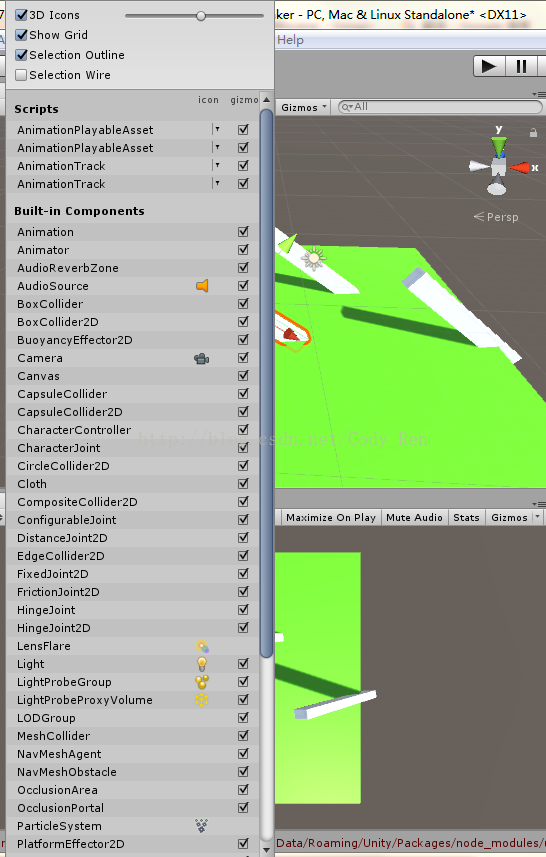546x857 pixels.
Task: Toggle the Animator gizmo checkbox
Action: (x=243, y=250)
